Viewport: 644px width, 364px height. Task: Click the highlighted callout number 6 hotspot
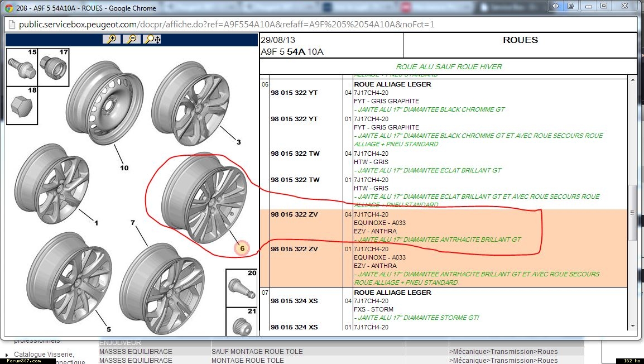coord(242,248)
